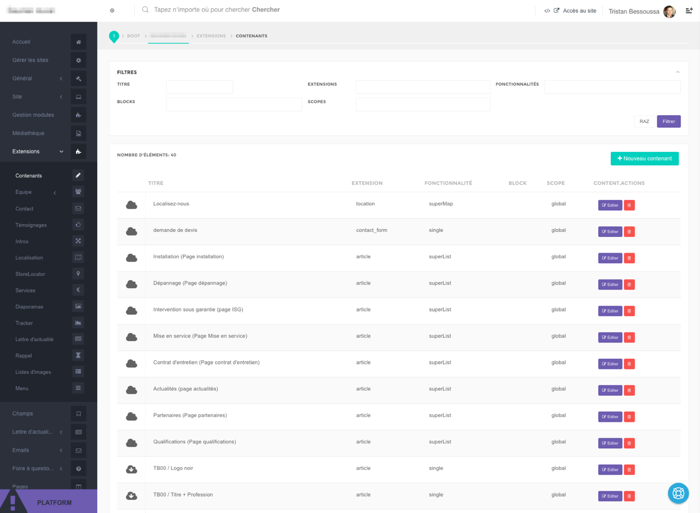Click the euro icon beside Services

(78, 290)
